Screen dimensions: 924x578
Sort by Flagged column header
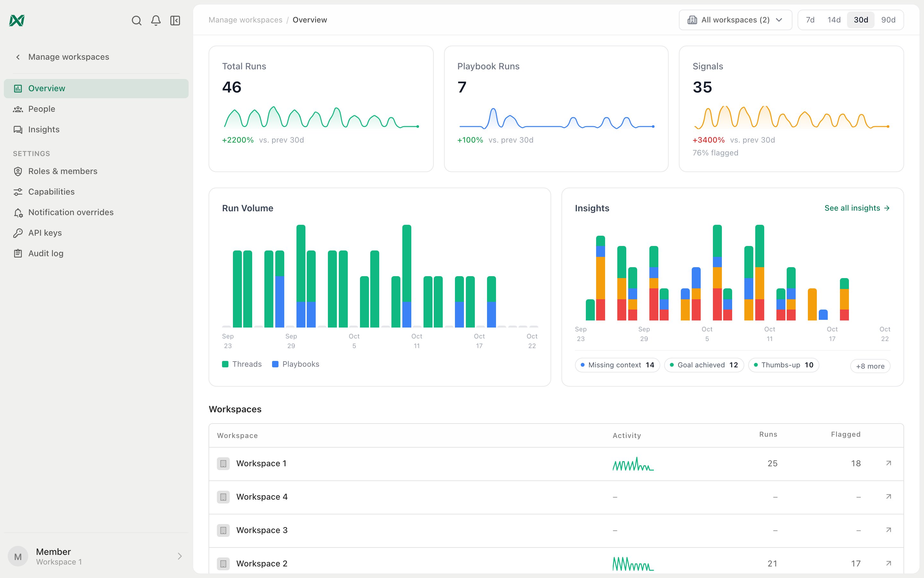pos(846,434)
